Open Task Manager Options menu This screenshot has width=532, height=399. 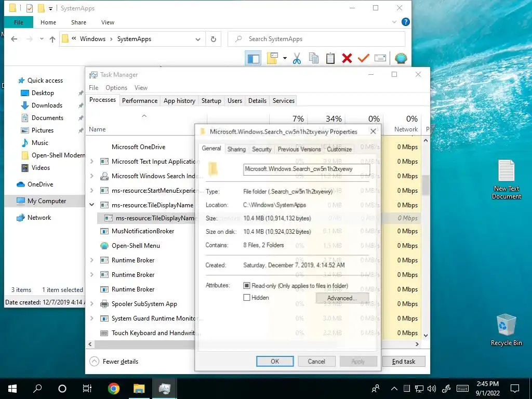[116, 88]
